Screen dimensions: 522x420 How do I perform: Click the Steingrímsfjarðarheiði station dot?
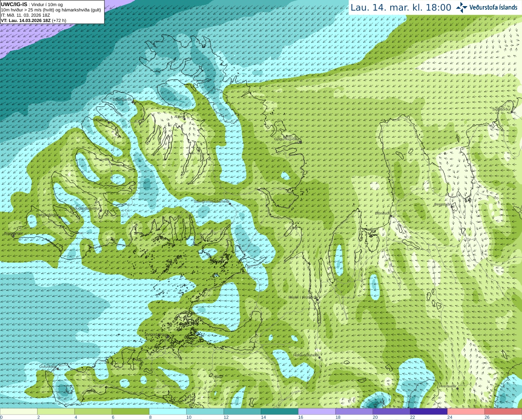pos(230,204)
